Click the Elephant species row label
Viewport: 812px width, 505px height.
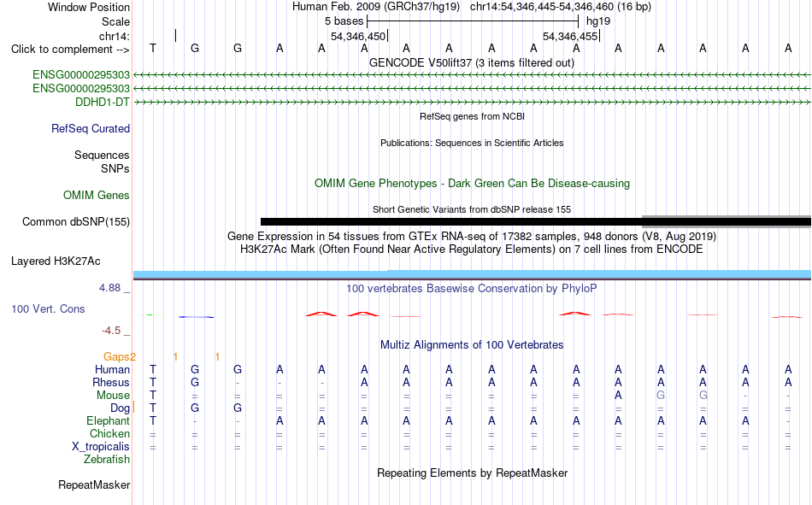(109, 420)
